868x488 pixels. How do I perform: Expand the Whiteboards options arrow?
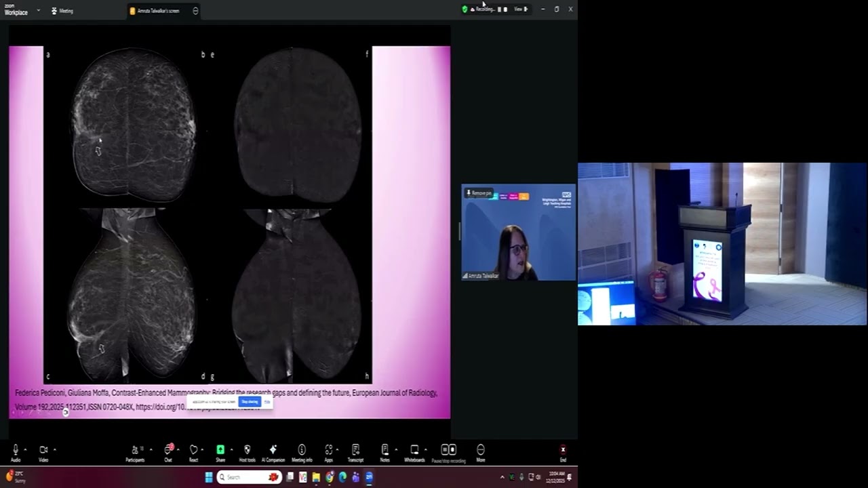pos(425,449)
